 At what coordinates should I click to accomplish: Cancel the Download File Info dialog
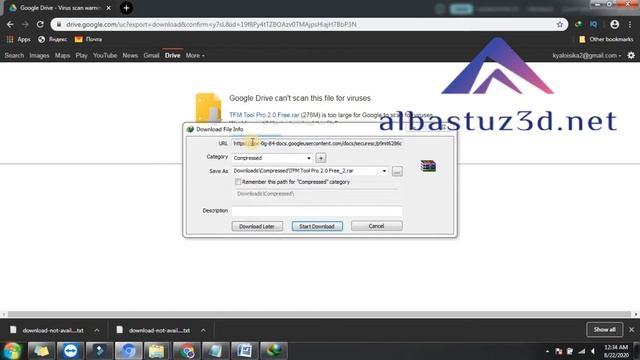376,226
